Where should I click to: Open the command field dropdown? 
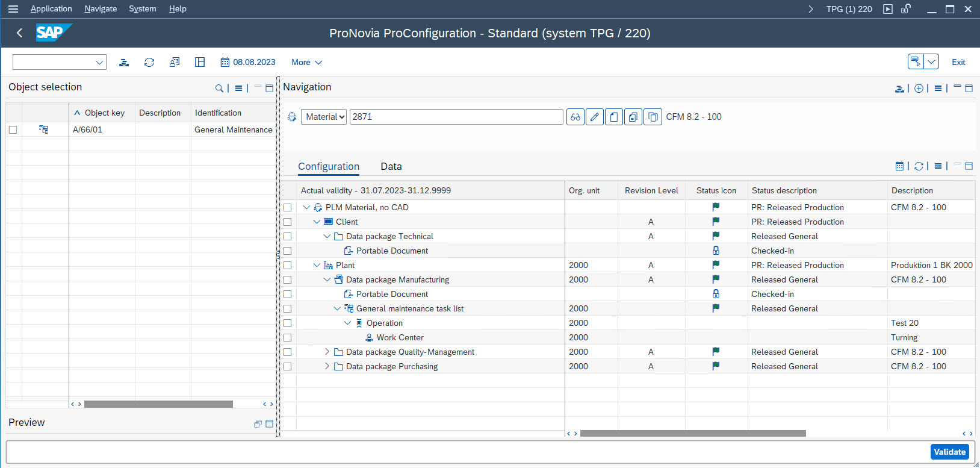[x=99, y=62]
